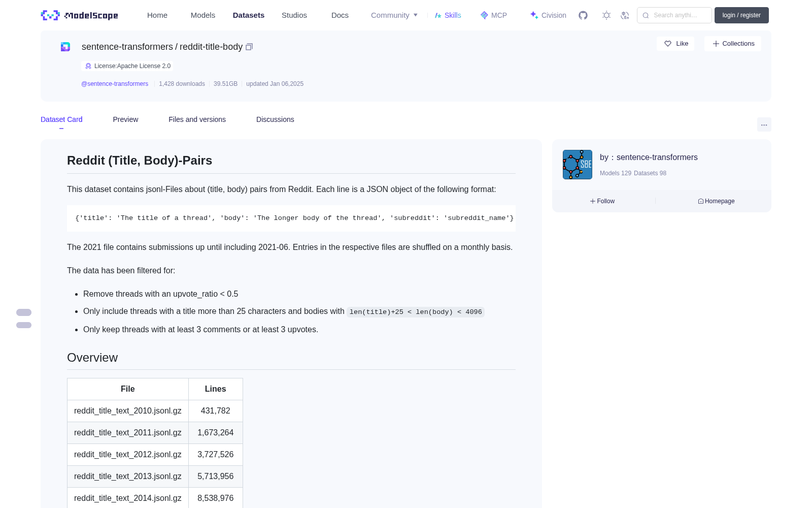
Task: Switch language with translate icon
Action: 625,15
